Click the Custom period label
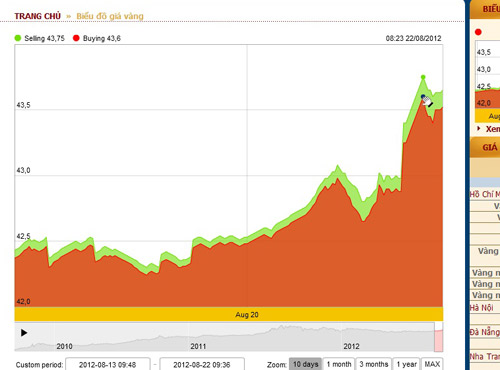Screen dimensions: 500x370 [39, 365]
